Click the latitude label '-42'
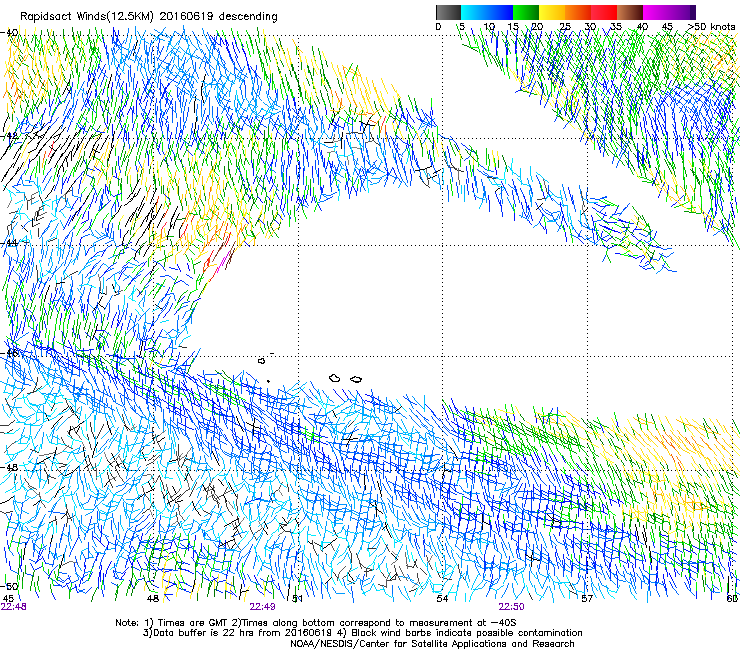Viewport: 740px width, 650px height. coord(10,136)
